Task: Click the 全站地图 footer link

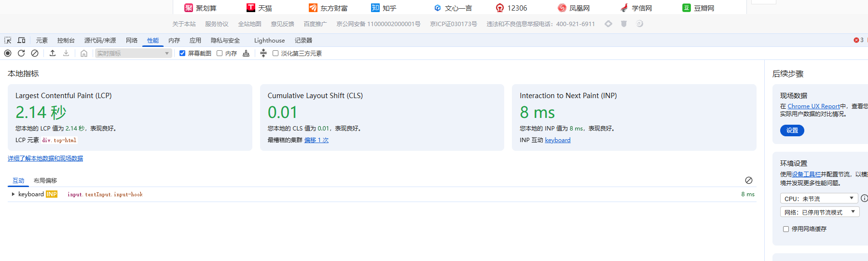Action: (249, 24)
